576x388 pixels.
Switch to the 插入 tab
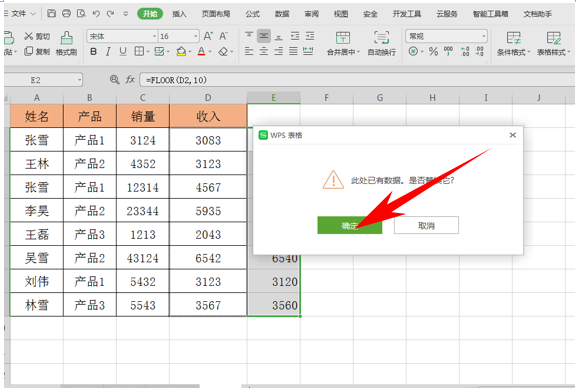[179, 14]
